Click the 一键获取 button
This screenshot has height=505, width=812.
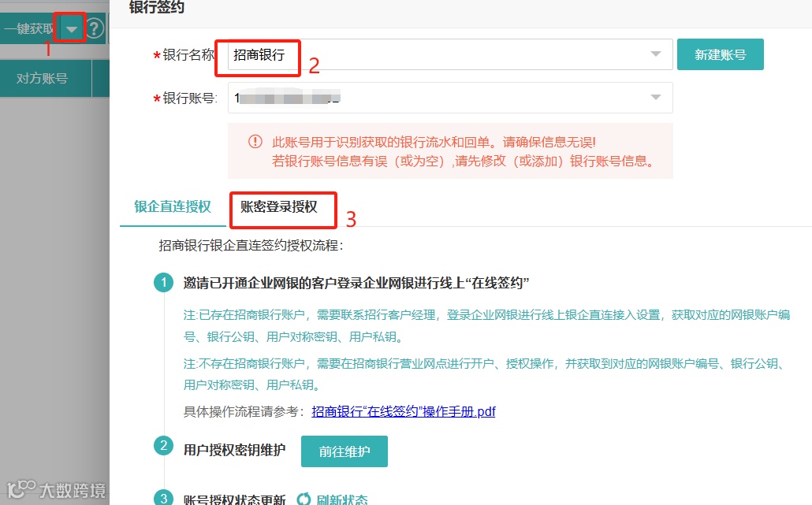[x=30, y=29]
